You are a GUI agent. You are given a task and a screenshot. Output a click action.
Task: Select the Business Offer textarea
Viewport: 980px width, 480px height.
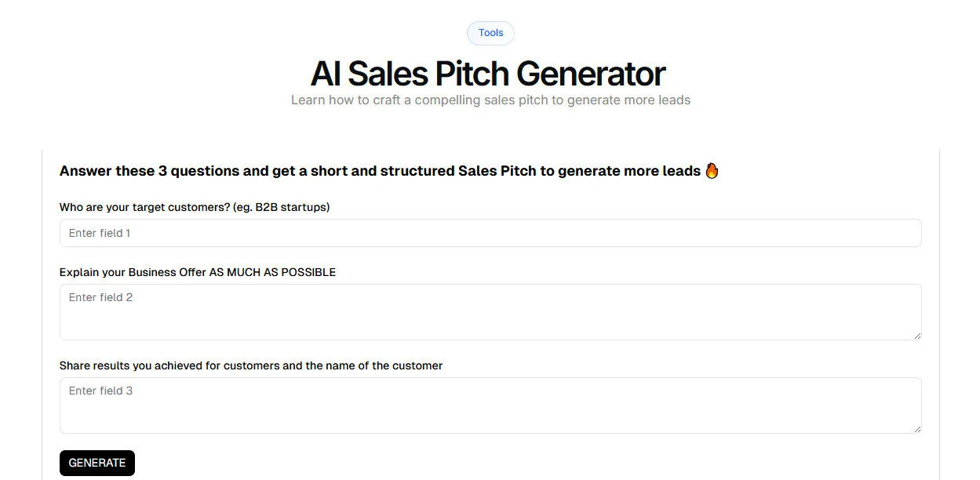pos(490,311)
